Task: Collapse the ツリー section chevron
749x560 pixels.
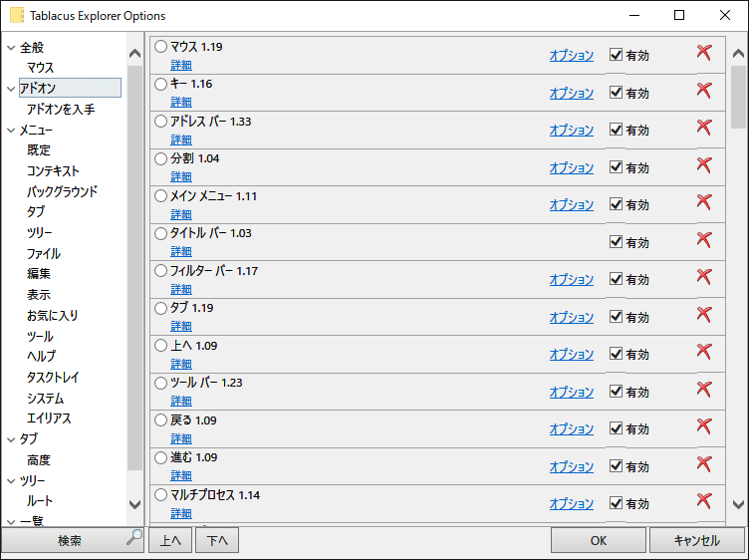Action: [12, 481]
